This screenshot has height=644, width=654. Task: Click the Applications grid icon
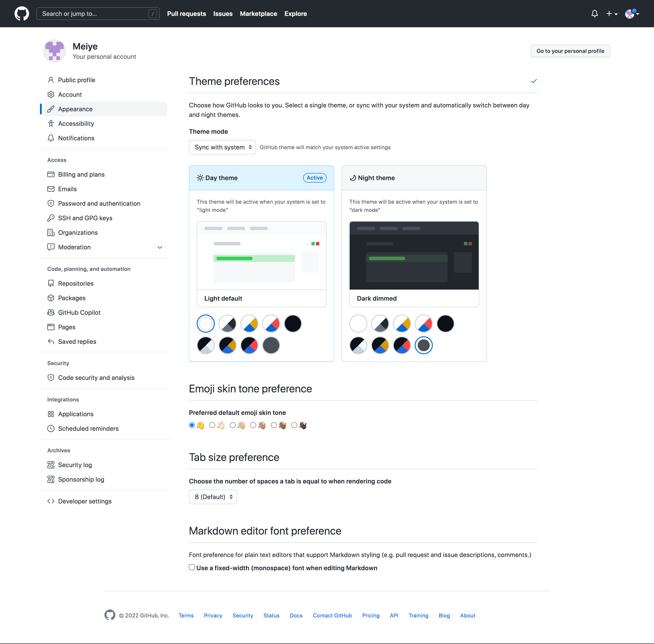(x=51, y=414)
